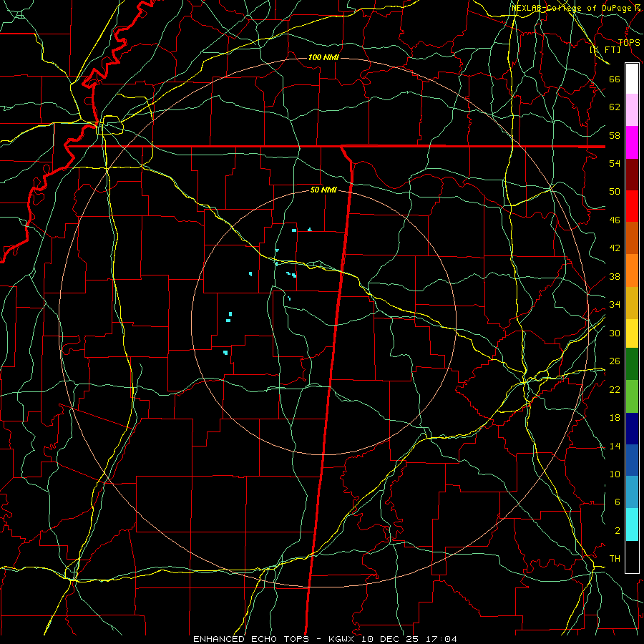This screenshot has width=644, height=644.
Task: Click the dark orange legend swatch
Action: 632,238
